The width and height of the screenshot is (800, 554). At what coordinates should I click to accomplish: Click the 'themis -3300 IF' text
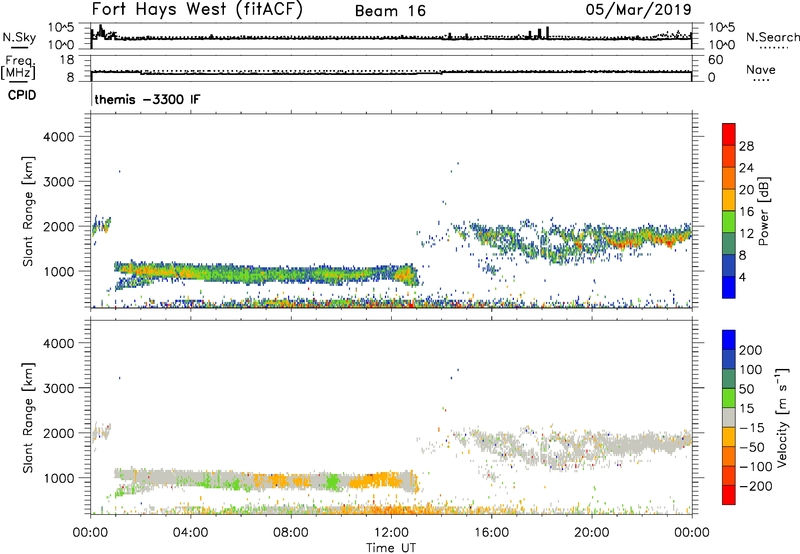[147, 99]
